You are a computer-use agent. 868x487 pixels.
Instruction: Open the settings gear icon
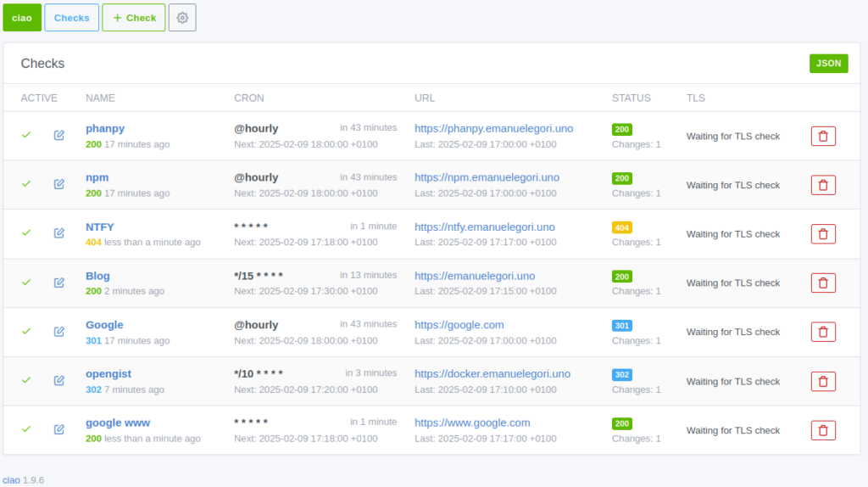tap(182, 18)
